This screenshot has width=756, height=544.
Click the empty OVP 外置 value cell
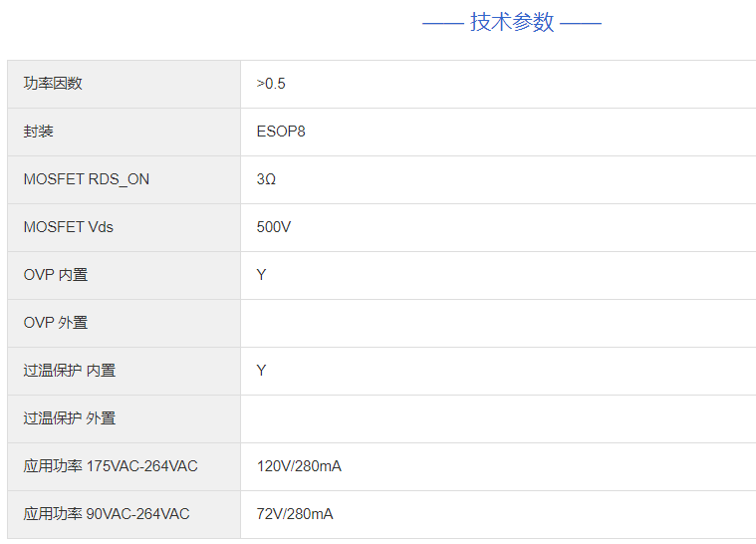498,323
